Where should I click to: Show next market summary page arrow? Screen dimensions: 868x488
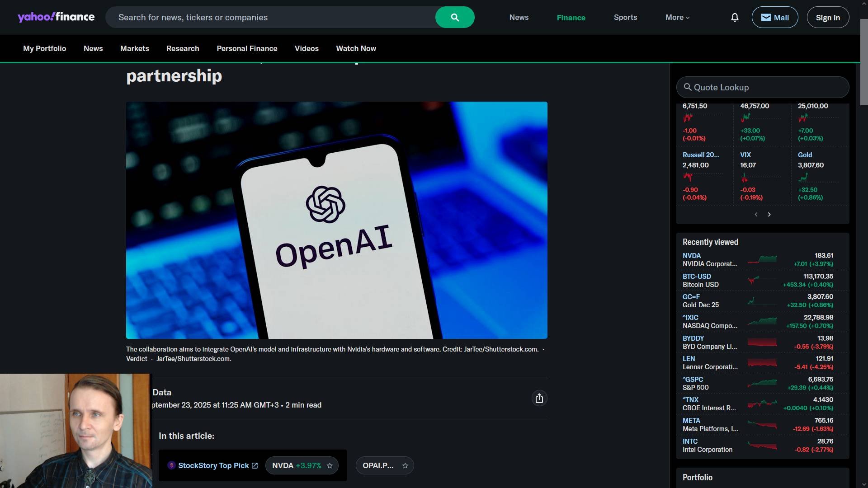point(769,215)
